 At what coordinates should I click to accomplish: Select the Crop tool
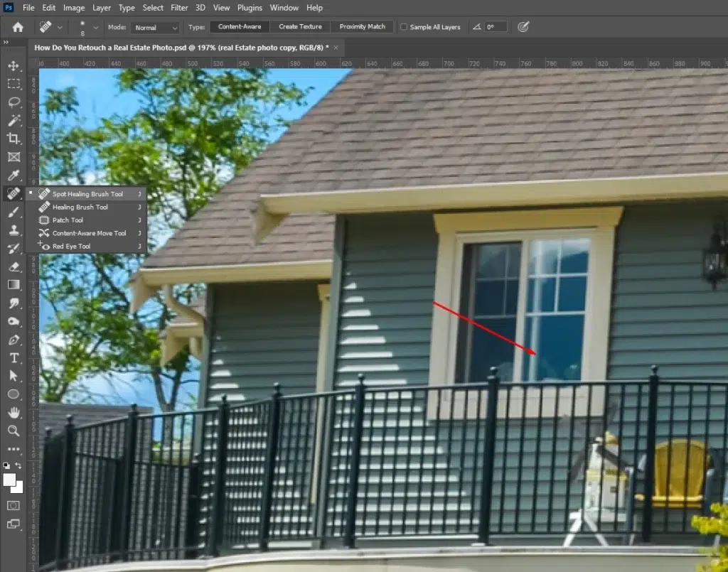tap(13, 139)
